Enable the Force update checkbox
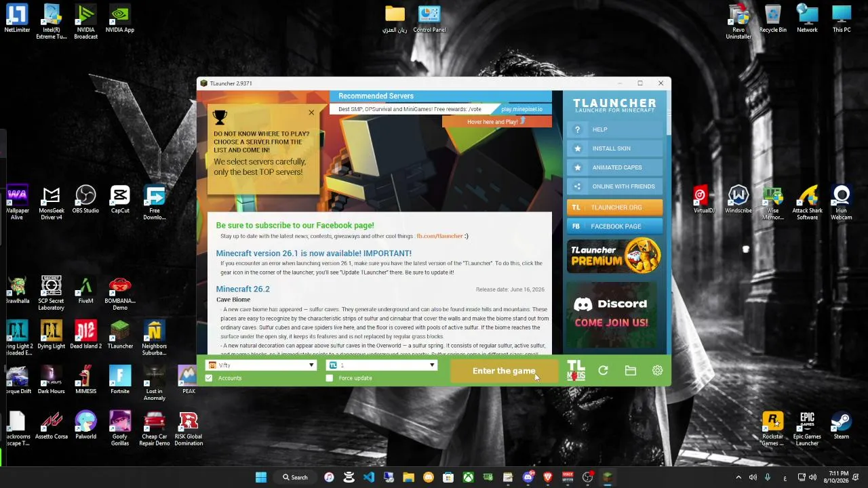868x488 pixels. point(330,378)
